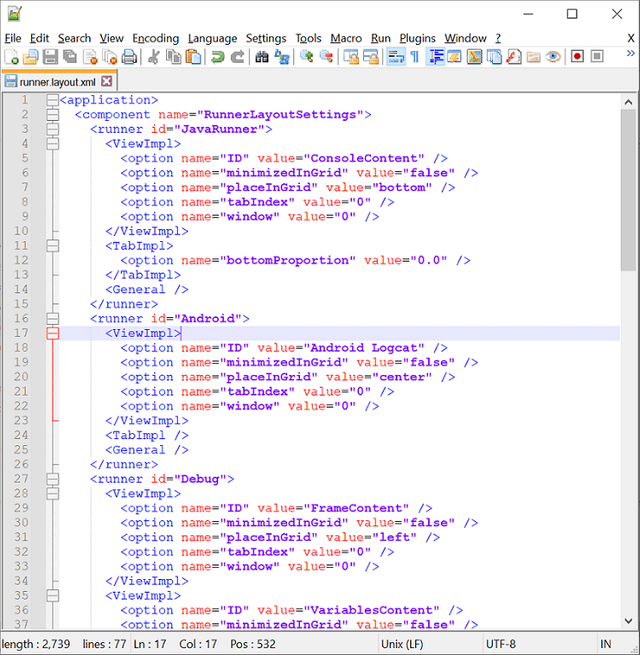Click line number 24 in the margin
Image resolution: width=640 pixels, height=655 pixels.
21,435
